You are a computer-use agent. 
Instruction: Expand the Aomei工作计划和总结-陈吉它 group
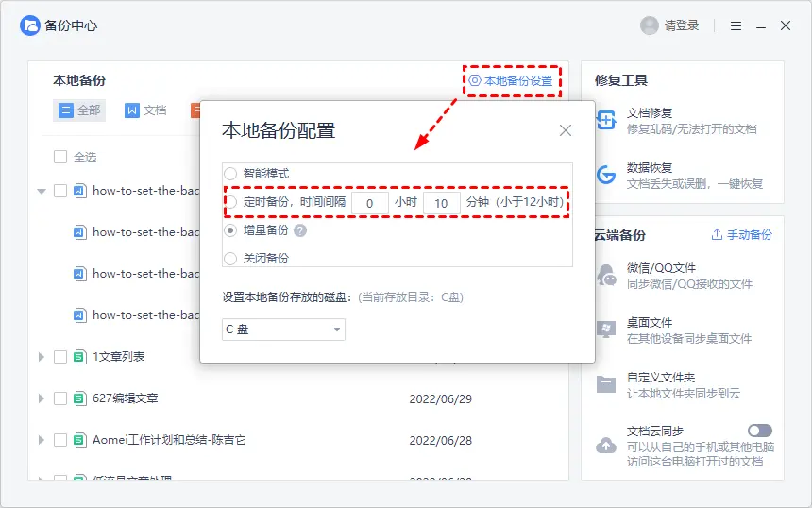[42, 440]
